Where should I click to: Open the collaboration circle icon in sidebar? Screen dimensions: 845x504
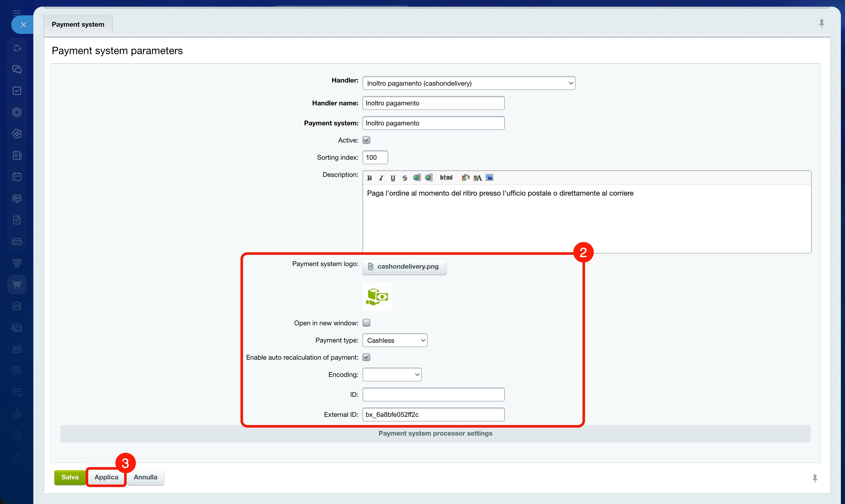(17, 48)
